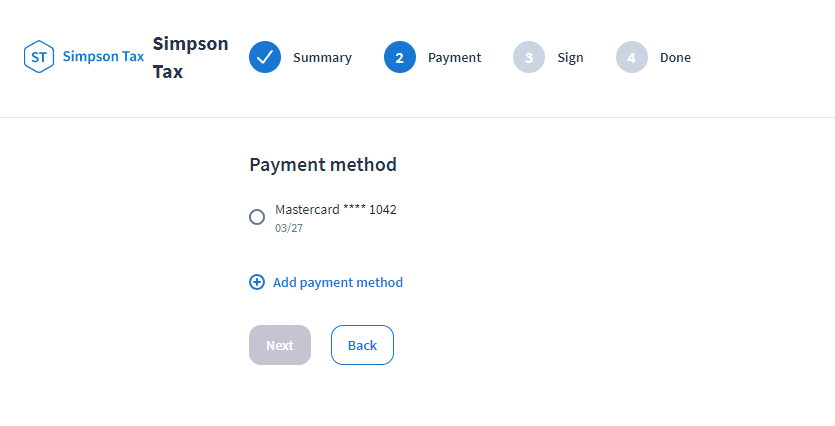The height and width of the screenshot is (426, 835).
Task: Select the Mastercard radio button
Action: click(x=257, y=217)
